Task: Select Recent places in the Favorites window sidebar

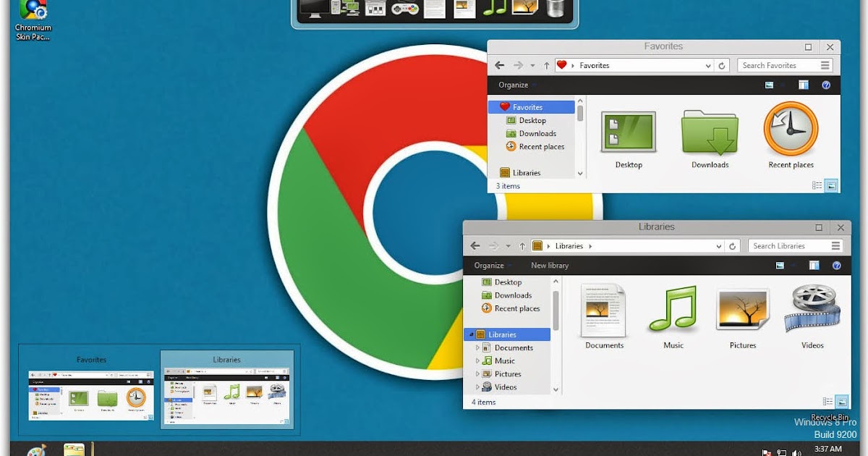Action: pos(535,146)
